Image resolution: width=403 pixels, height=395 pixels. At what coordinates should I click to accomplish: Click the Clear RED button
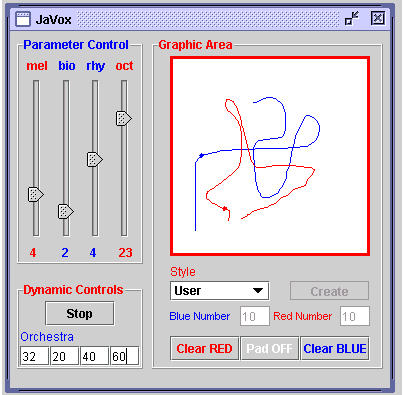(204, 348)
